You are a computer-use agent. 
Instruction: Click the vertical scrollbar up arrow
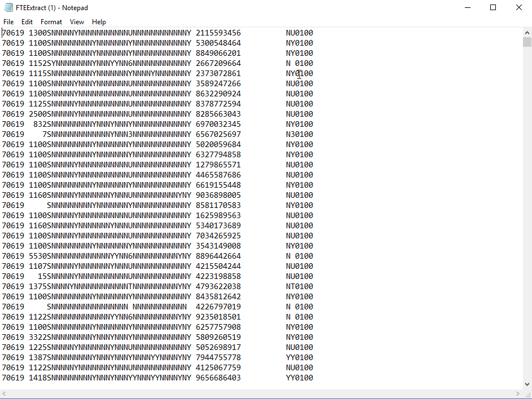click(x=527, y=33)
